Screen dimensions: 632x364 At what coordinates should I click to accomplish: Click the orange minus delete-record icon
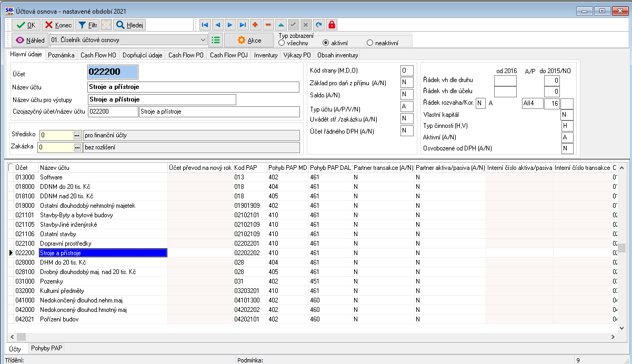tap(268, 25)
